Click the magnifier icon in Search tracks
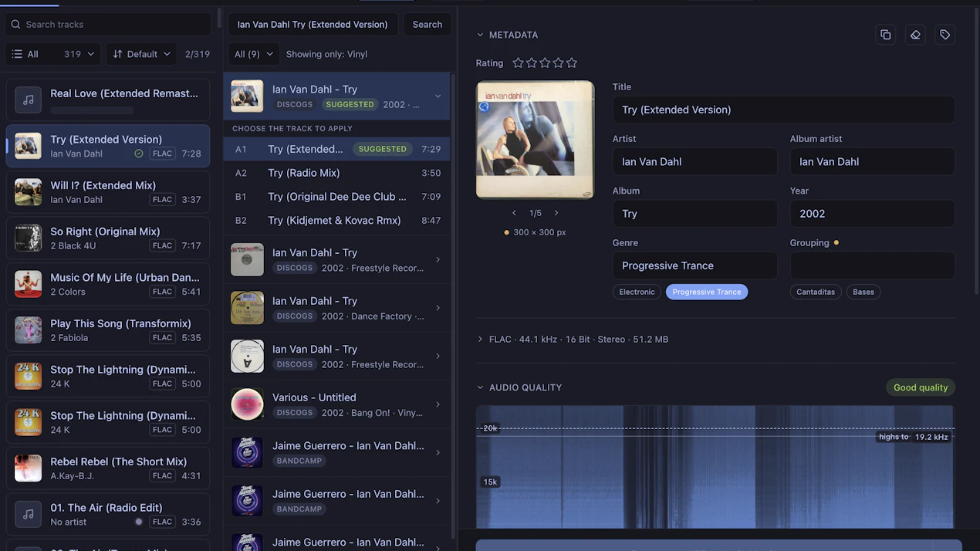This screenshot has height=551, width=980. coord(15,24)
